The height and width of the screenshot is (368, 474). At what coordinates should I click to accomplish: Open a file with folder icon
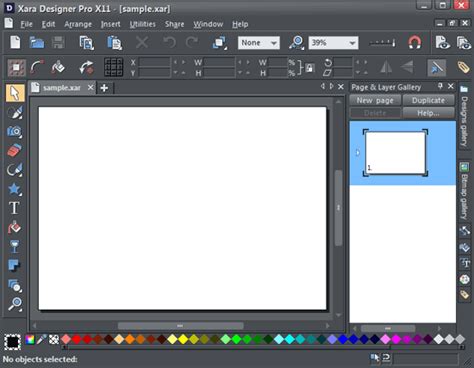pyautogui.click(x=37, y=43)
